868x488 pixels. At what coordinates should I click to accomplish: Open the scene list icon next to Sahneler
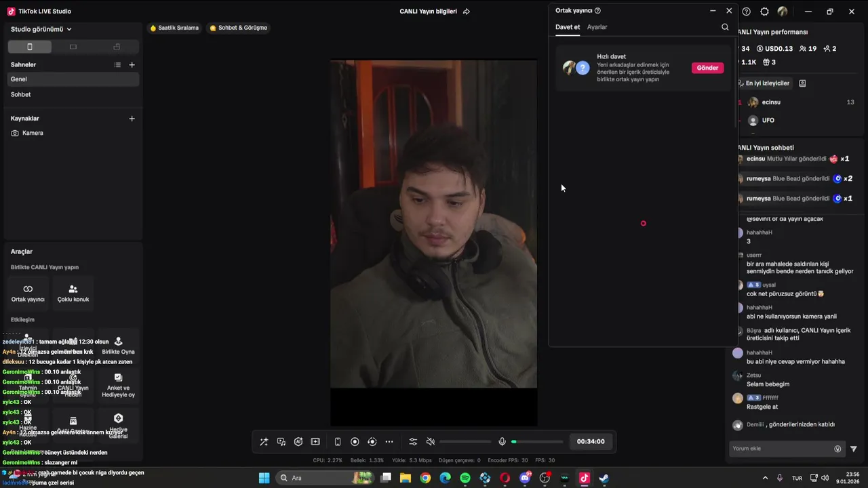(117, 65)
